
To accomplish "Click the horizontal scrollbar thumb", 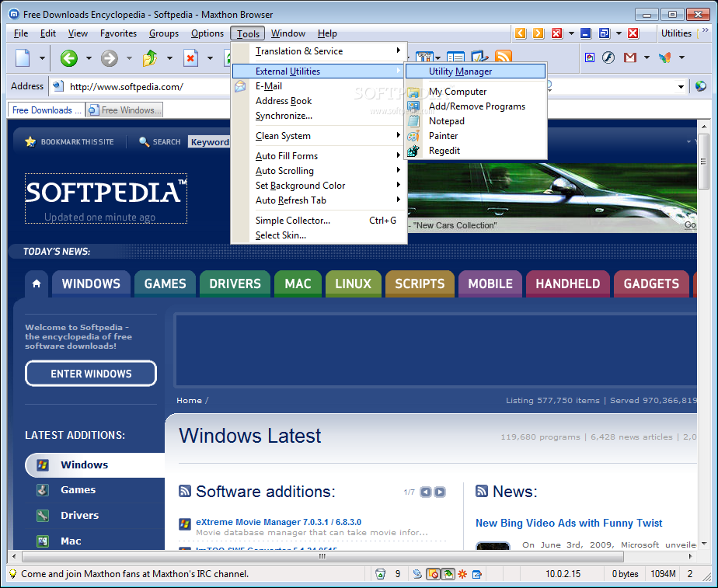I will click(322, 556).
